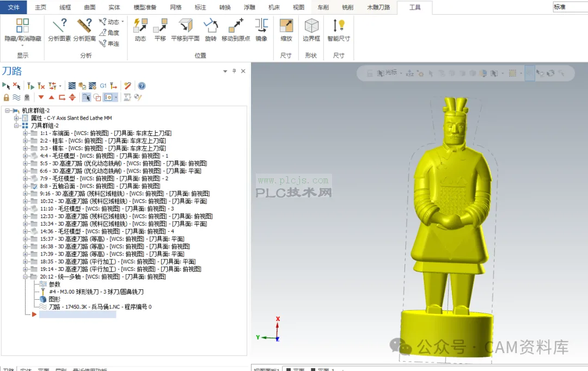Open toolpath manager help icon
Viewport: 588px width, 371px height.
142,86
